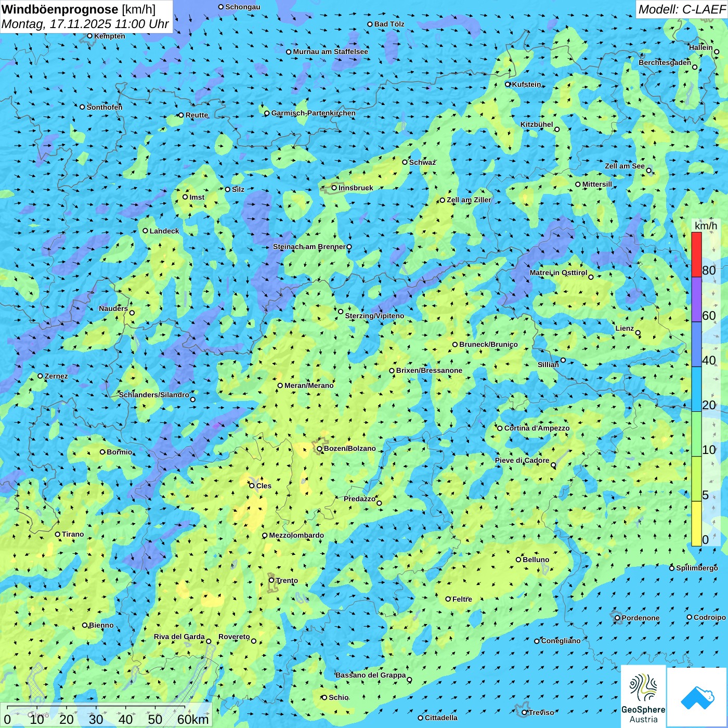
Task: Click the Tirano city marker
Action: 58,534
